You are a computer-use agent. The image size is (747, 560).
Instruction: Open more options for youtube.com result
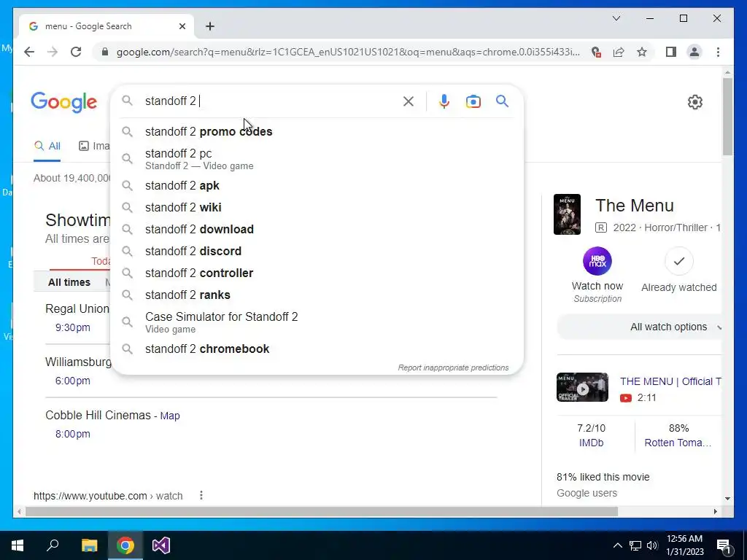(x=201, y=495)
